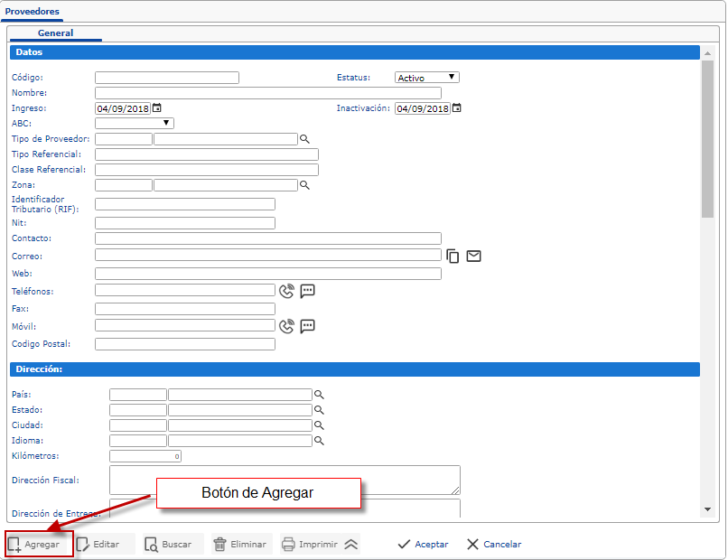The width and height of the screenshot is (728, 560).
Task: Switch to the General tab
Action: (56, 33)
